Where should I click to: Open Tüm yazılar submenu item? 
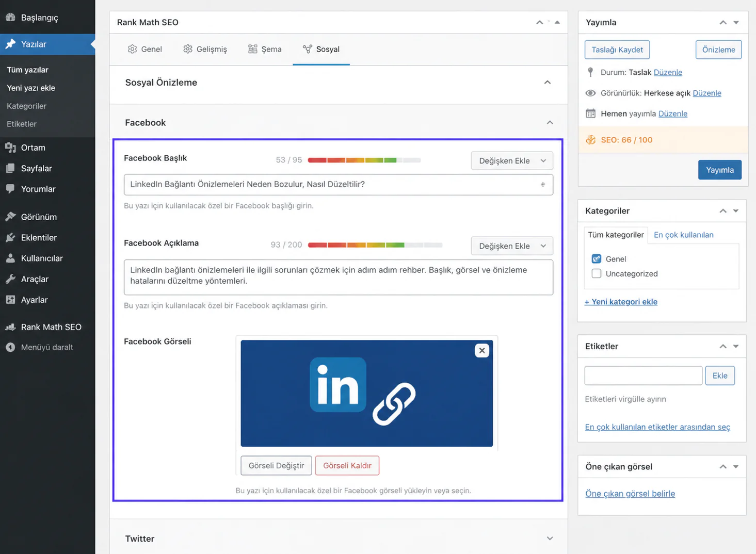pos(27,70)
